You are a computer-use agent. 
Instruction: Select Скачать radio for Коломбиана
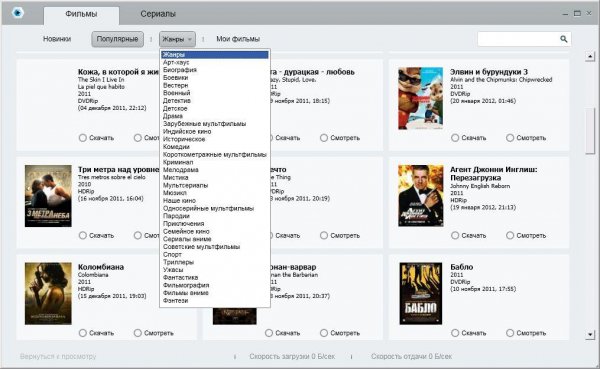pos(83,333)
